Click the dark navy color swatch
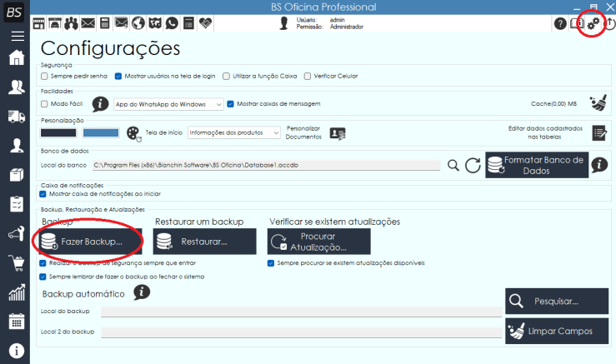 [x=58, y=132]
